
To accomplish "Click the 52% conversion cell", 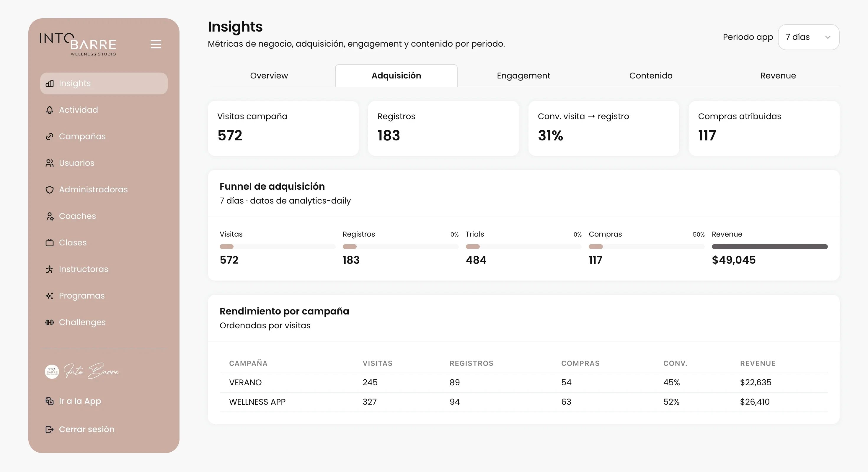I will (x=671, y=402).
